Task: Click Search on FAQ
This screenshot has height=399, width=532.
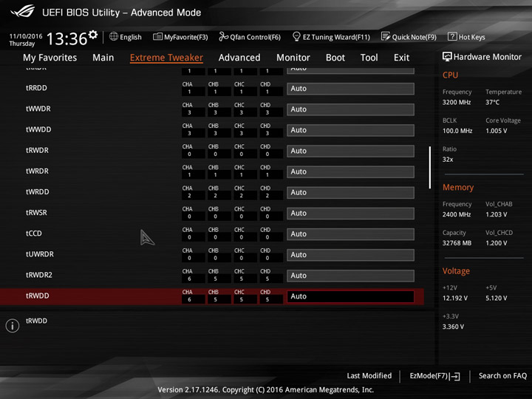Action: pyautogui.click(x=502, y=375)
